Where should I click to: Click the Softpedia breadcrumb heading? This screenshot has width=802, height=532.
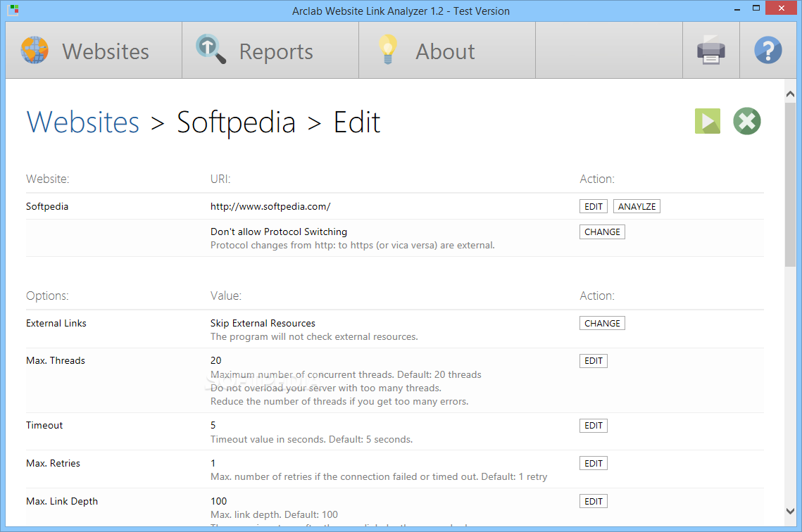coord(237,122)
